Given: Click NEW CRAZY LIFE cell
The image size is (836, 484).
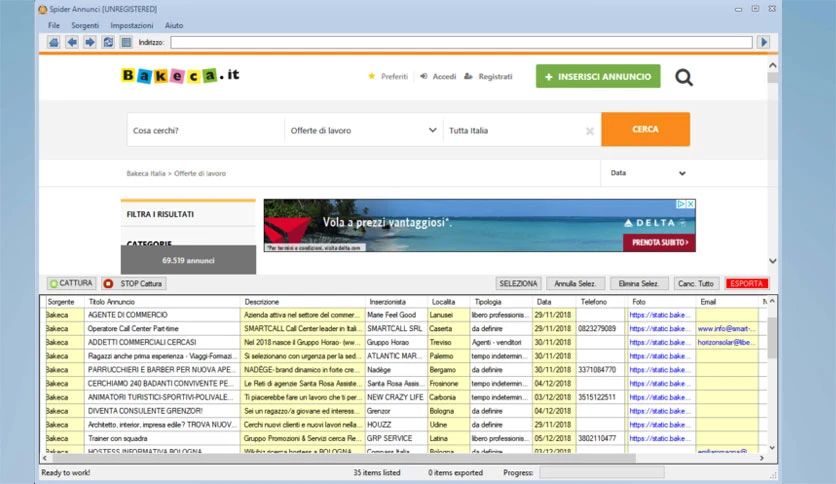Looking at the screenshot, I should 396,397.
